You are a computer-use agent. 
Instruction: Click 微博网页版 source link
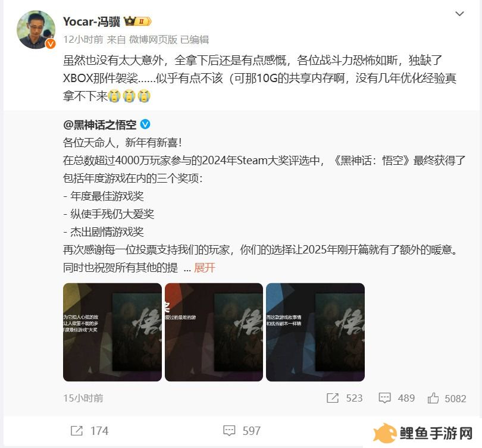[153, 39]
